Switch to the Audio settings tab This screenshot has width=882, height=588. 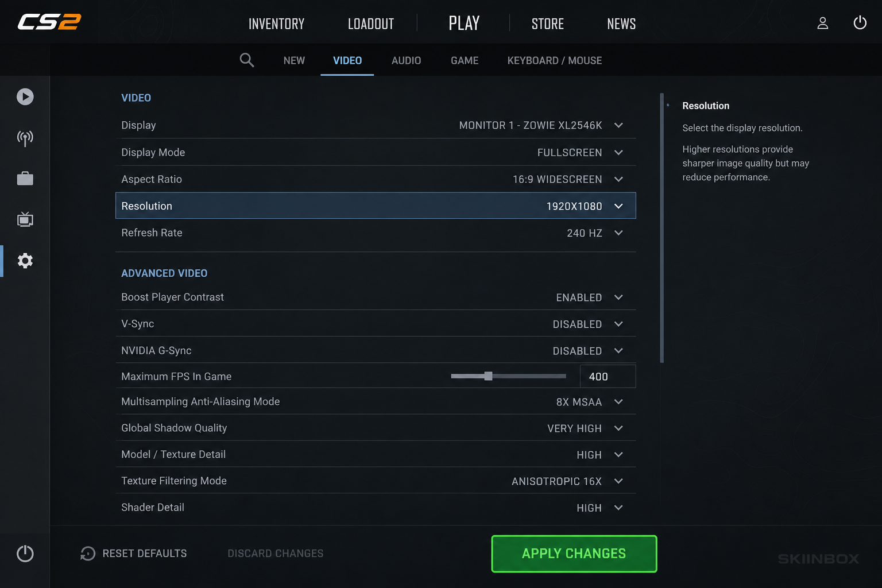406,60
